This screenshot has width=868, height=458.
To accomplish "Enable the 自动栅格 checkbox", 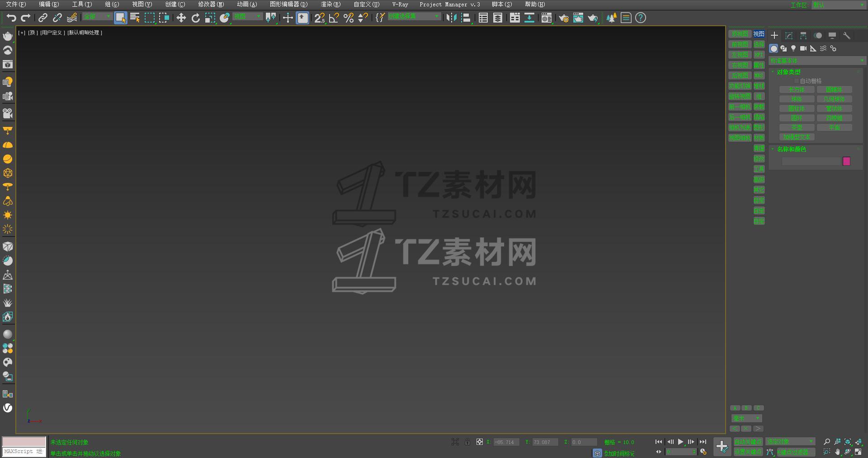I will pyautogui.click(x=797, y=81).
